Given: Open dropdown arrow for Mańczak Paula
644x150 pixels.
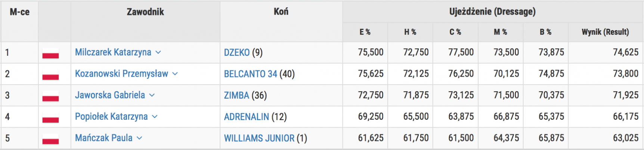Looking at the screenshot, I should [139, 138].
